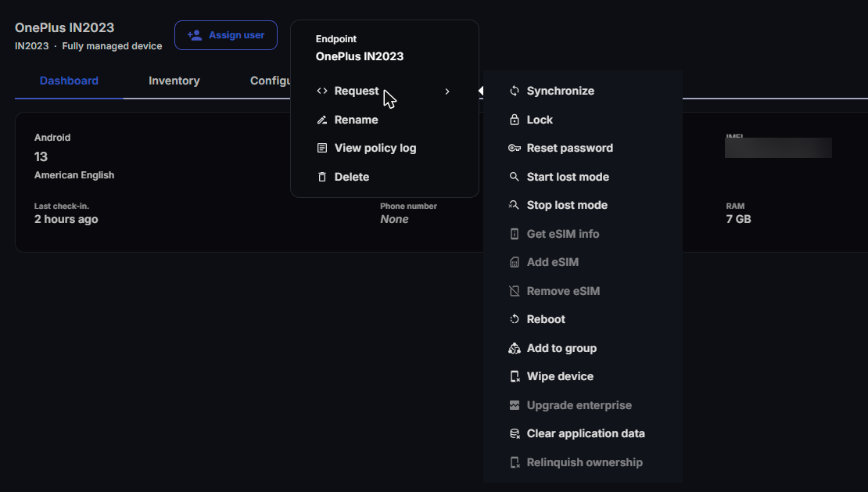Click the Wipe device icon
Viewport: 868px width, 492px height.
[x=515, y=376]
